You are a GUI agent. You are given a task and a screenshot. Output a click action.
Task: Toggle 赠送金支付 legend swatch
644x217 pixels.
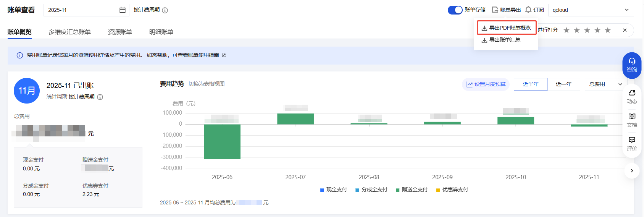pos(397,190)
